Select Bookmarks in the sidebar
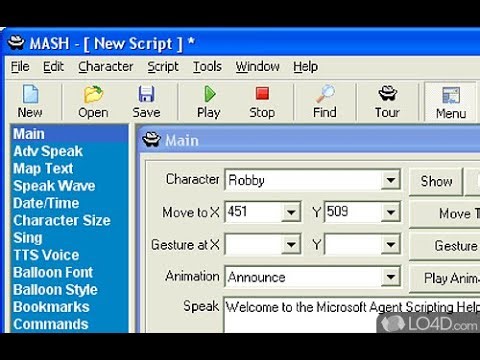The width and height of the screenshot is (480, 360). point(70,307)
